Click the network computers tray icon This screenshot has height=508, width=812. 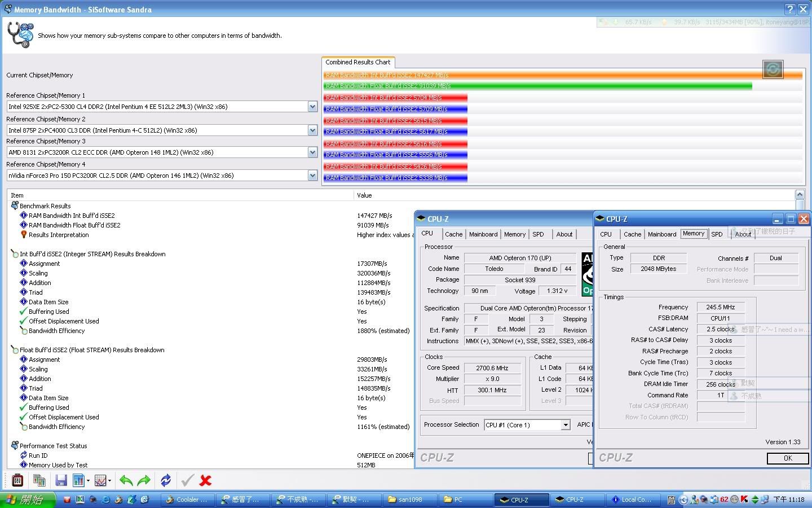(765, 500)
